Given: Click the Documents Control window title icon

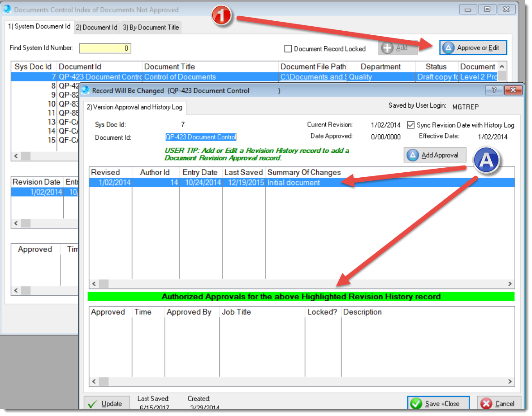Looking at the screenshot, I should (x=7, y=9).
